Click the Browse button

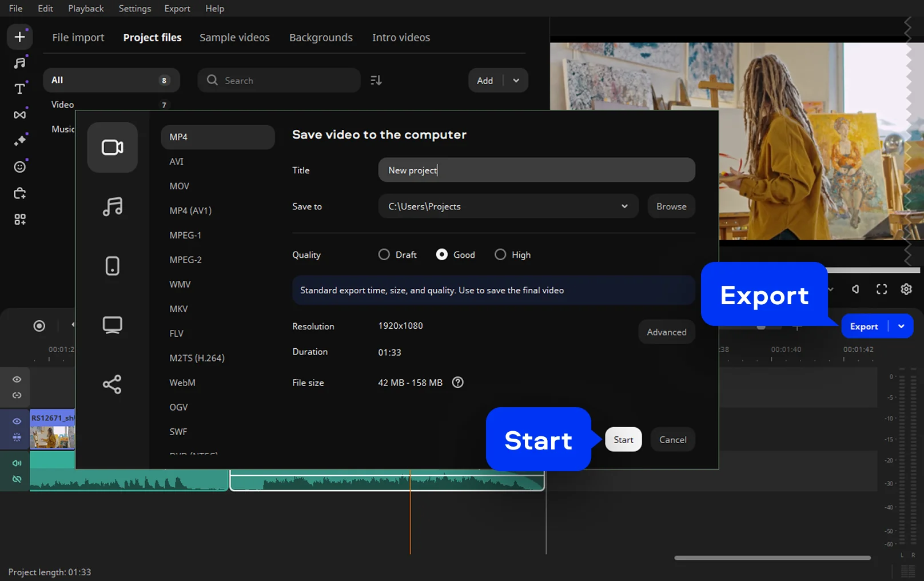pyautogui.click(x=671, y=206)
